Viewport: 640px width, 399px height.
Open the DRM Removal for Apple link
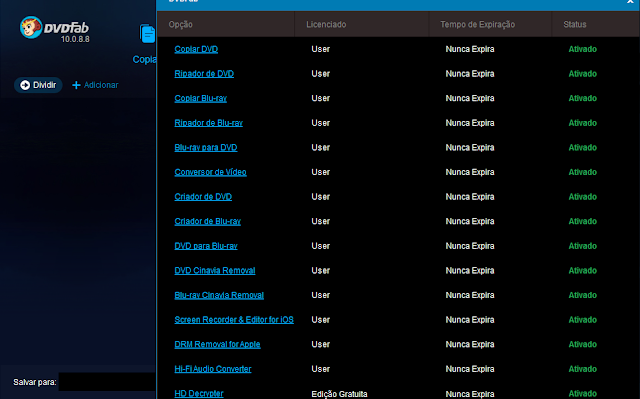tap(217, 344)
